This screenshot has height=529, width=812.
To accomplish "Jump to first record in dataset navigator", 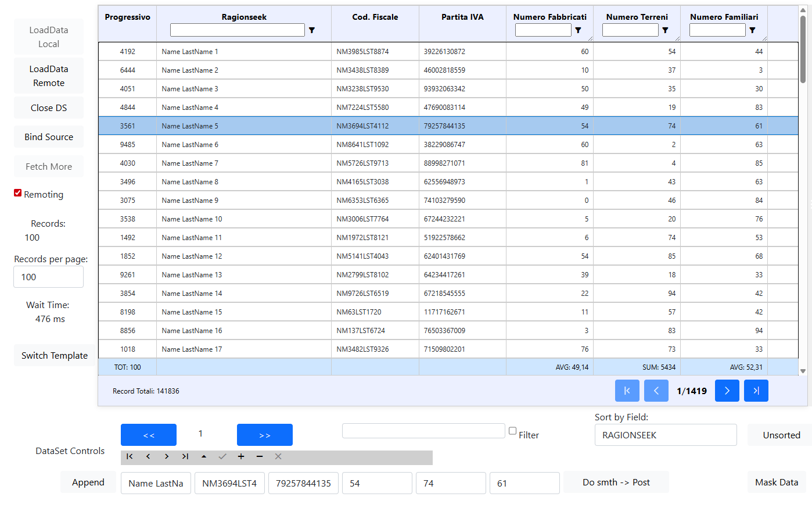I will (130, 457).
